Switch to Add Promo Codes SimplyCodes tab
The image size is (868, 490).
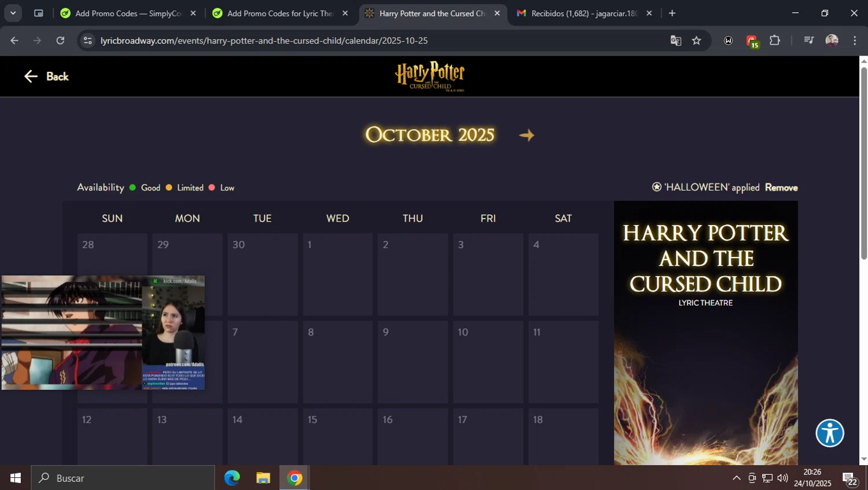129,13
